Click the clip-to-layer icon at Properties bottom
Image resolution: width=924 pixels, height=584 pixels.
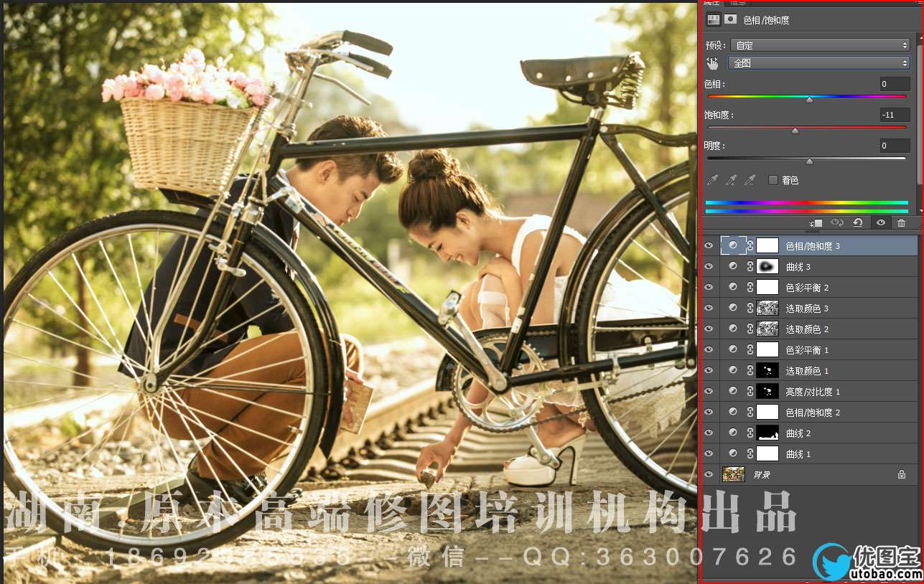(x=816, y=223)
